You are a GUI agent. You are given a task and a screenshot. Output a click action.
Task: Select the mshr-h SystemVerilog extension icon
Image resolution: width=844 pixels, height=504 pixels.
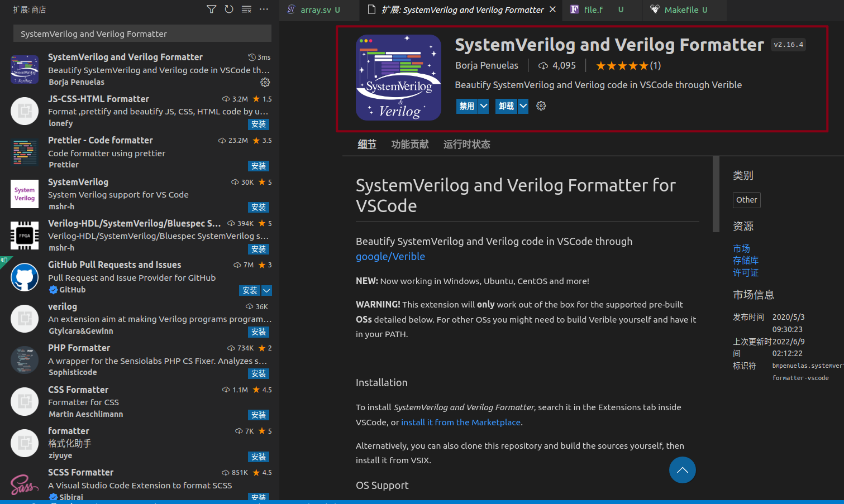click(x=25, y=194)
